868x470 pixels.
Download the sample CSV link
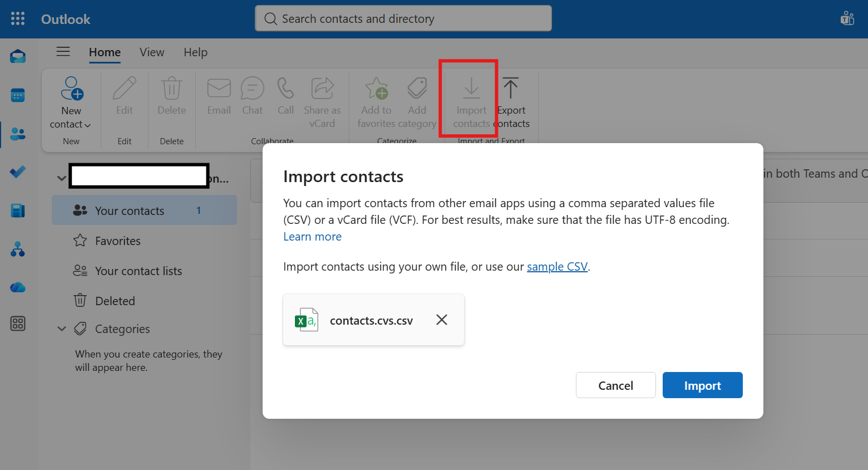point(557,267)
